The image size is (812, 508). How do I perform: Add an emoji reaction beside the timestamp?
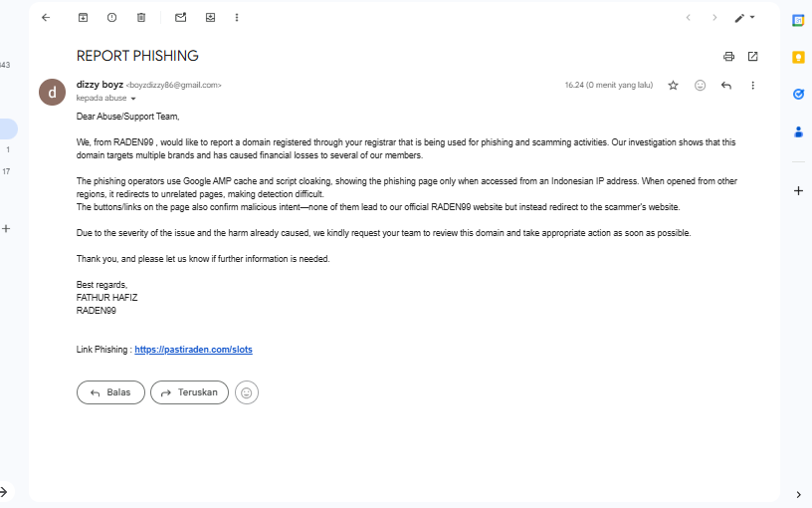tap(700, 86)
